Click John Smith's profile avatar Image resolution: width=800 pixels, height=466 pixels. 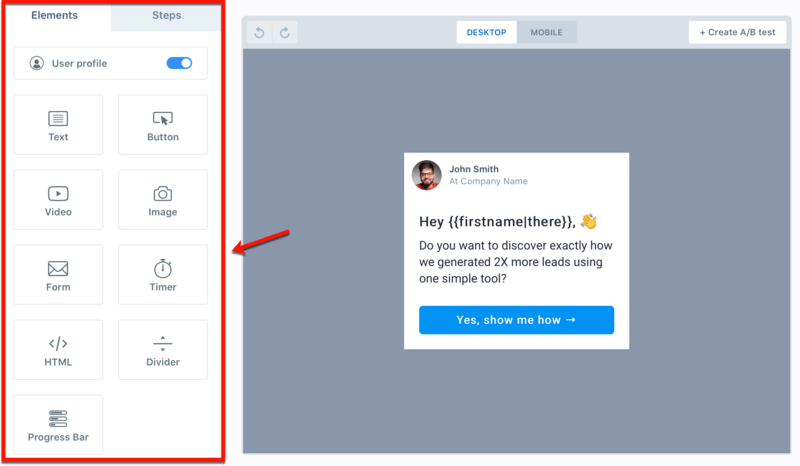(x=427, y=175)
